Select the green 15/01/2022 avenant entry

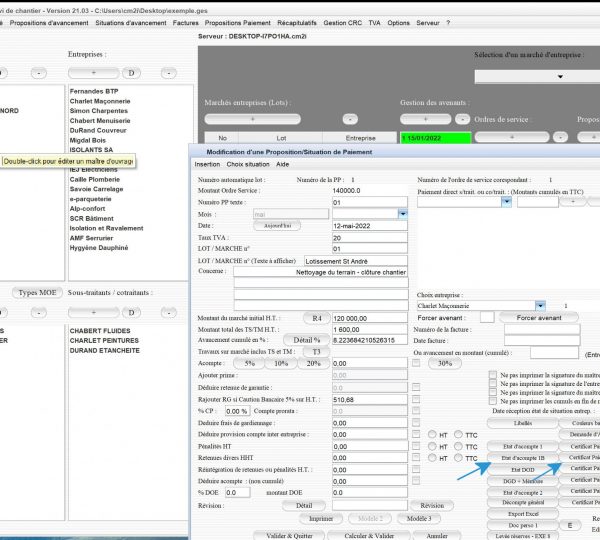[x=436, y=138]
